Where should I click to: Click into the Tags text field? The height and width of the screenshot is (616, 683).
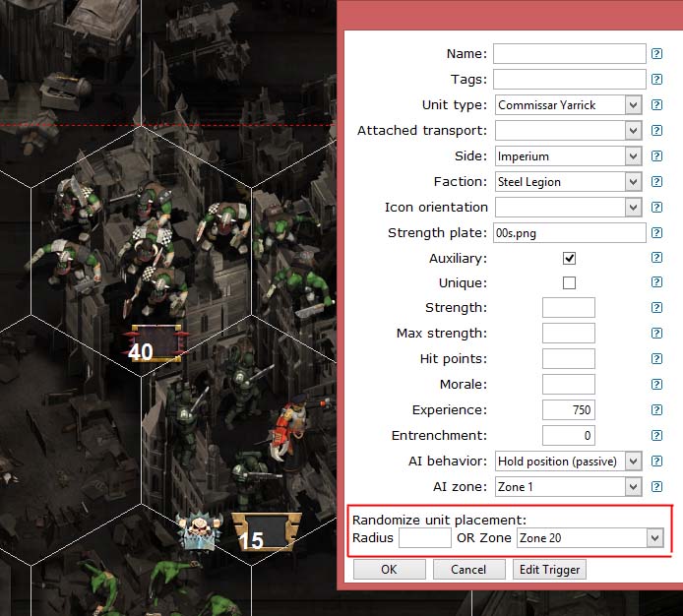tap(569, 80)
